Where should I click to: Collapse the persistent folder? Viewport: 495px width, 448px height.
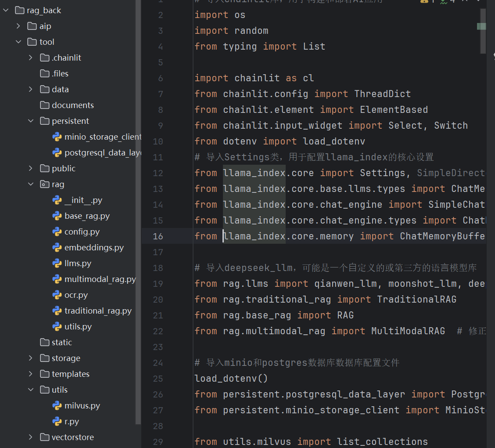[30, 121]
